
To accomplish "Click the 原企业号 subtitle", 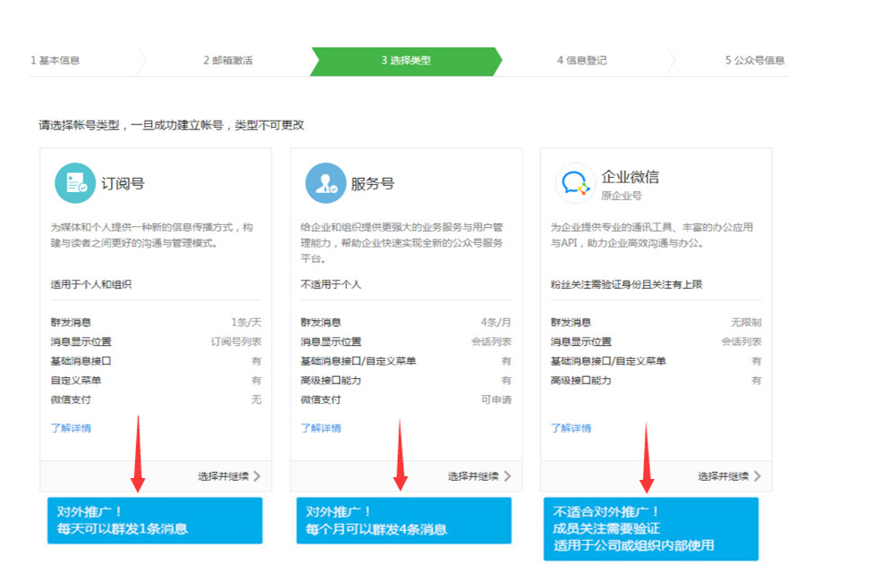I will (622, 196).
